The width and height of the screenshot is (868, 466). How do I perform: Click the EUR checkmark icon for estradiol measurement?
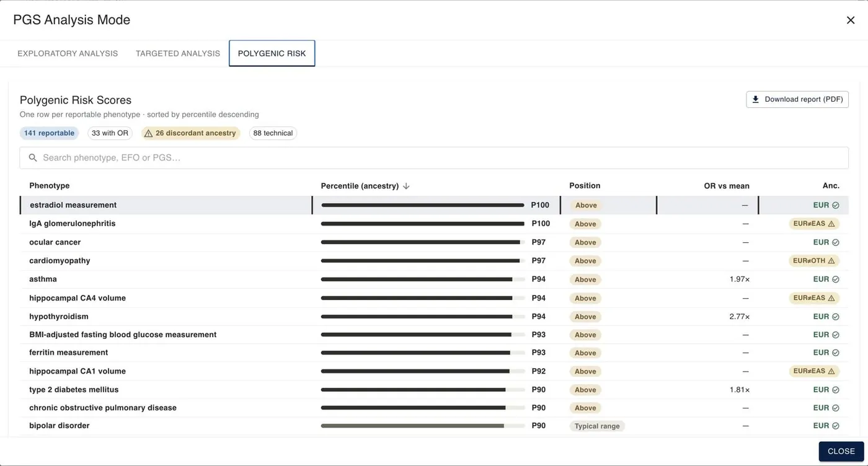coord(836,205)
